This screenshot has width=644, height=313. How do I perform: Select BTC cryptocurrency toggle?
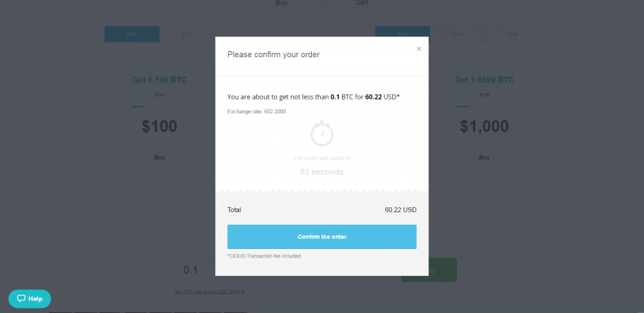point(132,34)
